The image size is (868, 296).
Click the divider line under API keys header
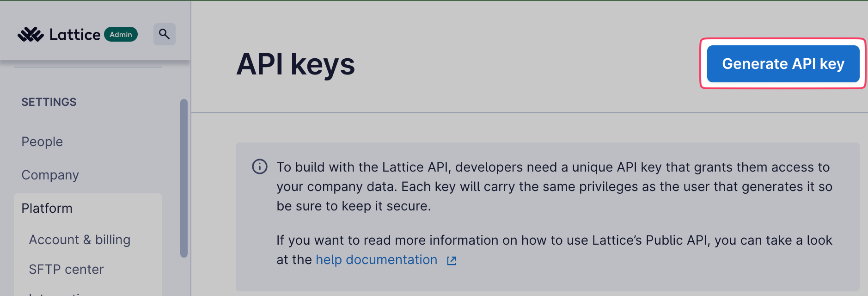529,112
